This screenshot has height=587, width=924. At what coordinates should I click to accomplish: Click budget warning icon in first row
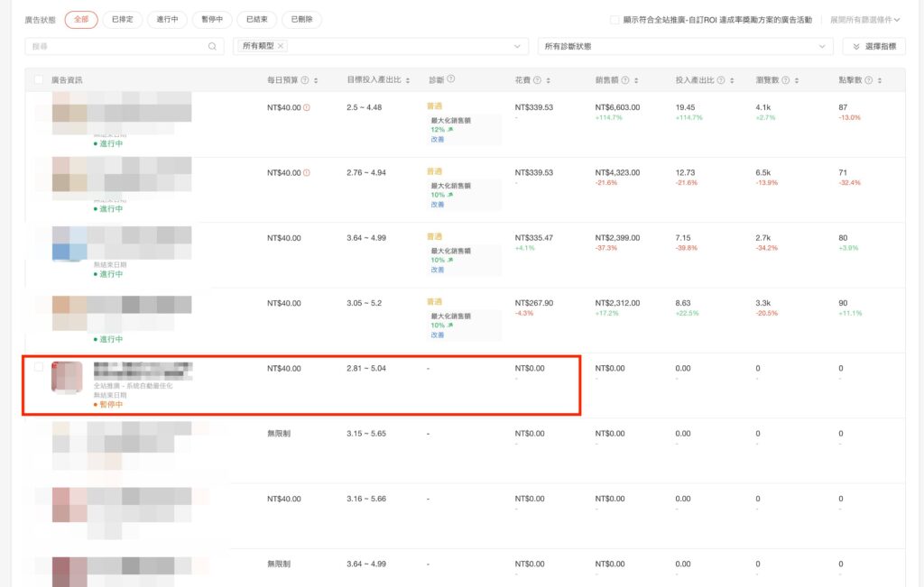308,107
